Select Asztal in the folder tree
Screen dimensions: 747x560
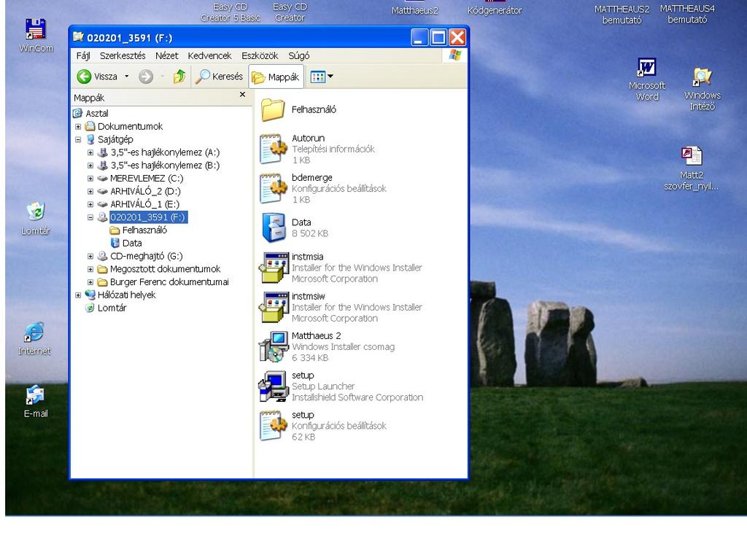pos(97,113)
